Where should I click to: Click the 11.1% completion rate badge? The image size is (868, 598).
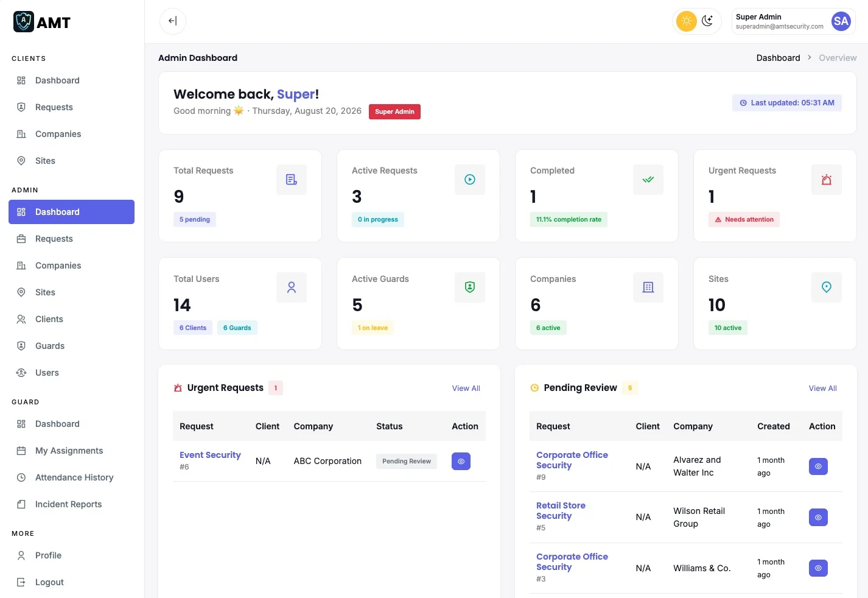tap(569, 219)
